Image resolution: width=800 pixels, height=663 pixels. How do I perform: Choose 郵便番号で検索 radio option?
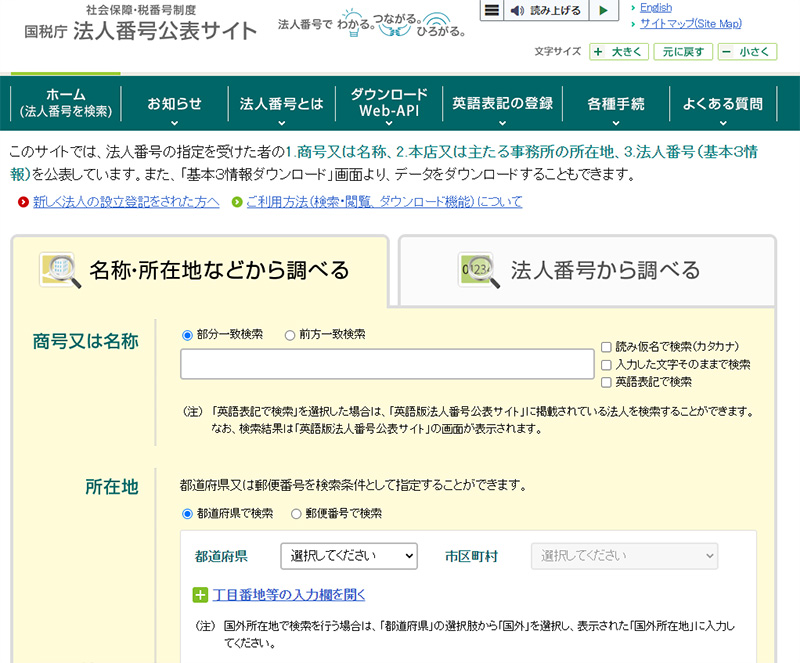pyautogui.click(x=296, y=514)
